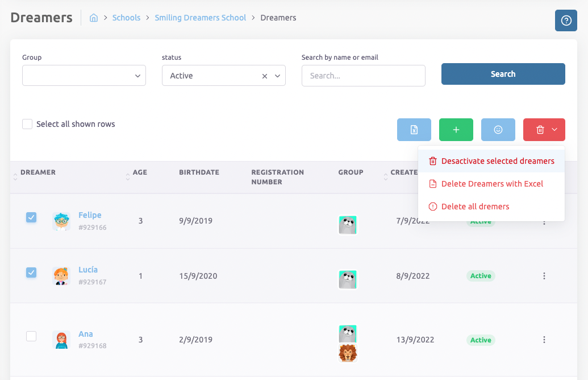Open the three-dot menu for Lucía
The image size is (588, 380).
pyautogui.click(x=544, y=276)
